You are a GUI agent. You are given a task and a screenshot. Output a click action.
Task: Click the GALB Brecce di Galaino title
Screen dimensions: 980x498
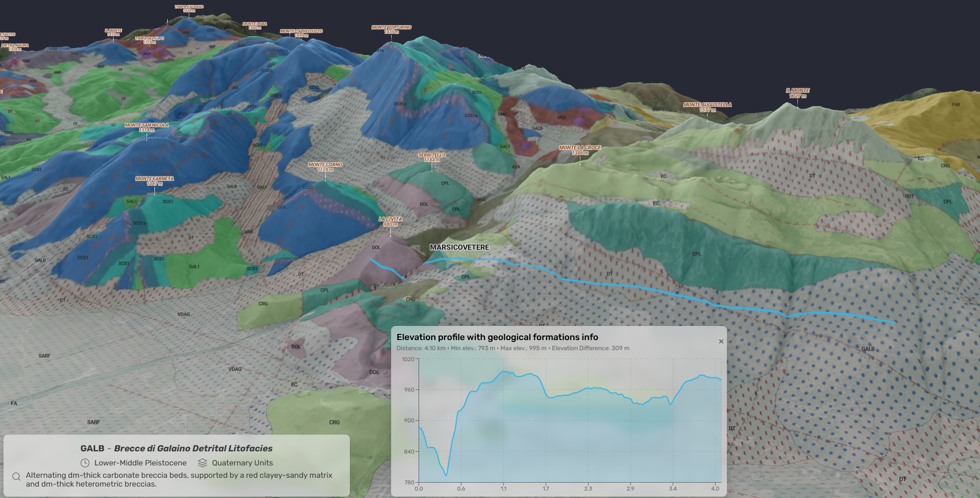(x=176, y=448)
